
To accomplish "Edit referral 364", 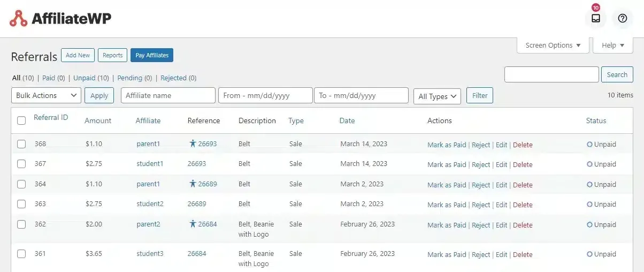I will point(501,185).
